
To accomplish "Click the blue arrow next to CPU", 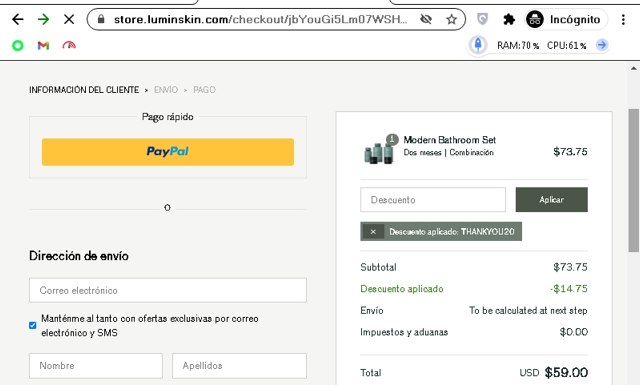I will click(x=602, y=45).
